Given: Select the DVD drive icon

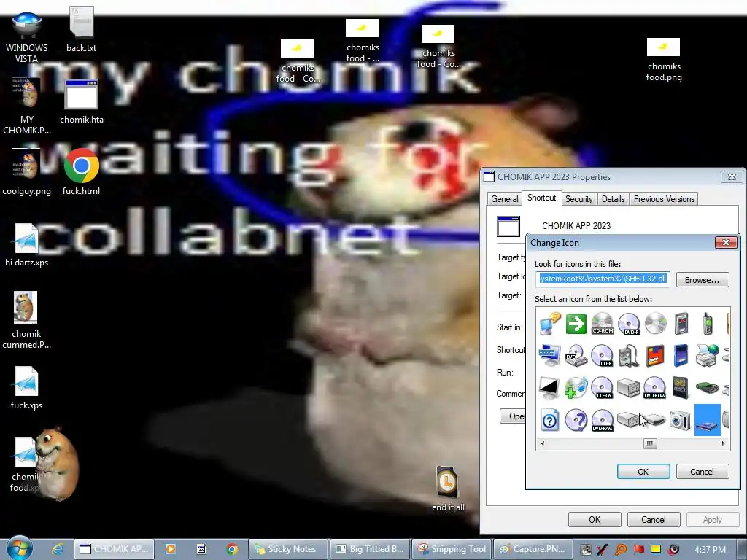Looking at the screenshot, I should click(x=576, y=356).
